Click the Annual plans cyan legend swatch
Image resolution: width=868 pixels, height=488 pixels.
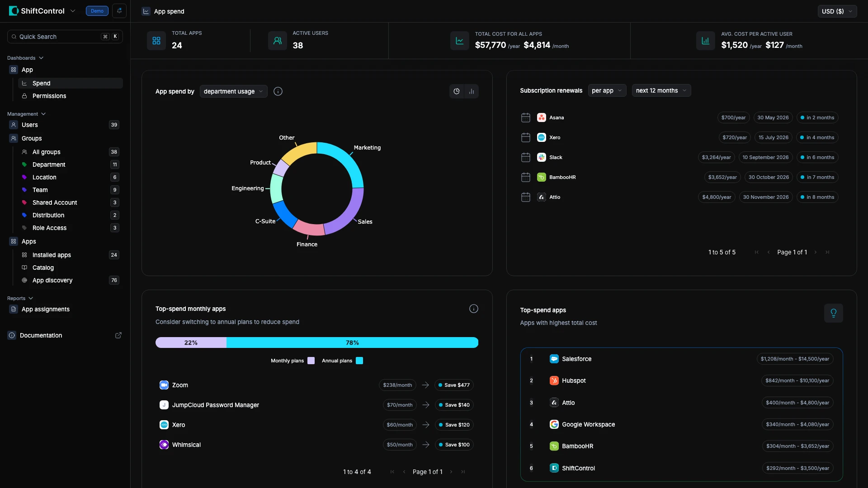359,361
